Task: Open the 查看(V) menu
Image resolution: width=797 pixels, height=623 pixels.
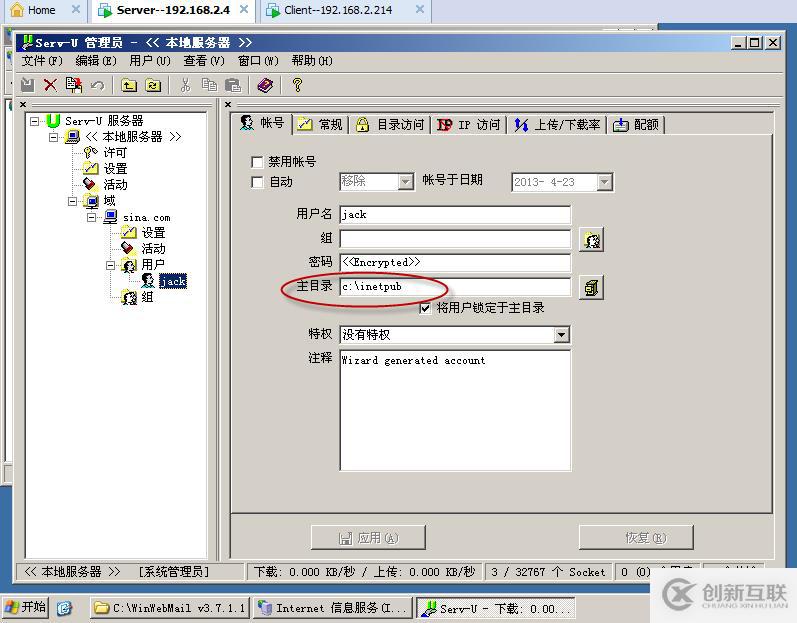Action: pyautogui.click(x=204, y=61)
